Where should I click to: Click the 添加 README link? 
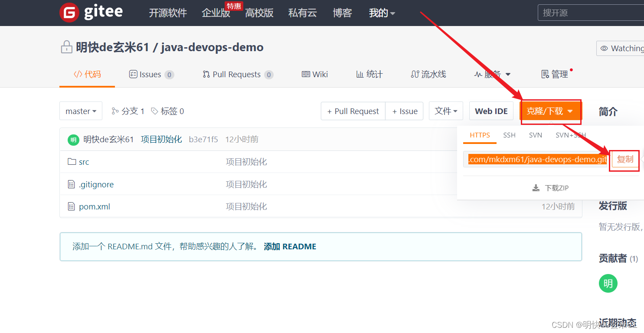pyautogui.click(x=290, y=246)
